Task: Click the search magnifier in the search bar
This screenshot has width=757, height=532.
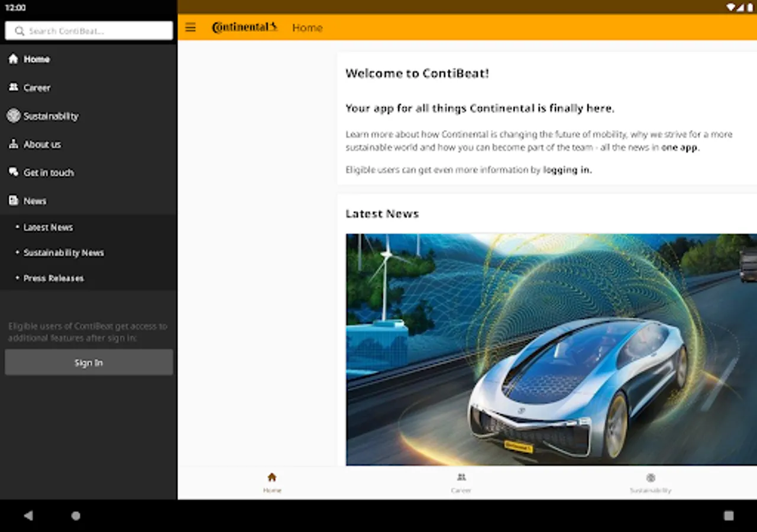Action: (x=20, y=30)
